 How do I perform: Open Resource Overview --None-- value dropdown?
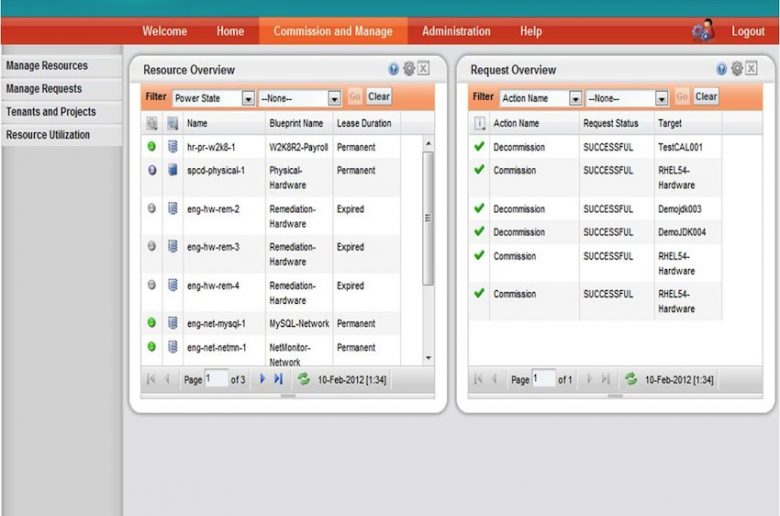click(x=334, y=99)
